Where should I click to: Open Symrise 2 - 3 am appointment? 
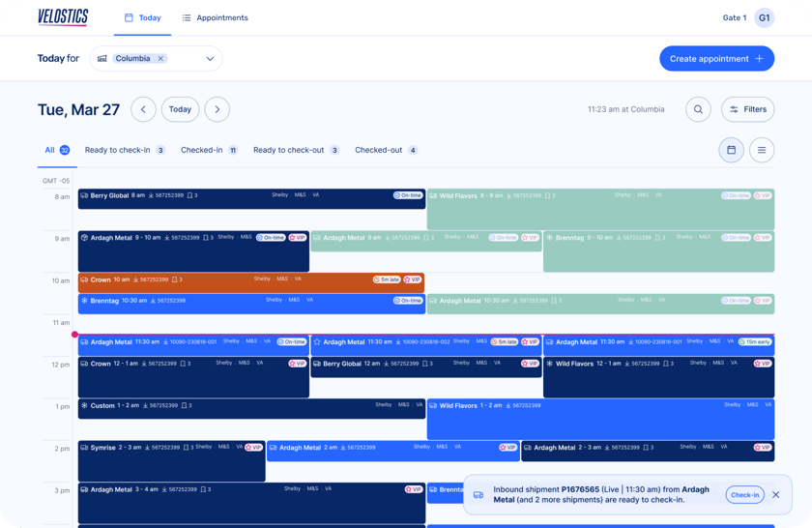171,461
